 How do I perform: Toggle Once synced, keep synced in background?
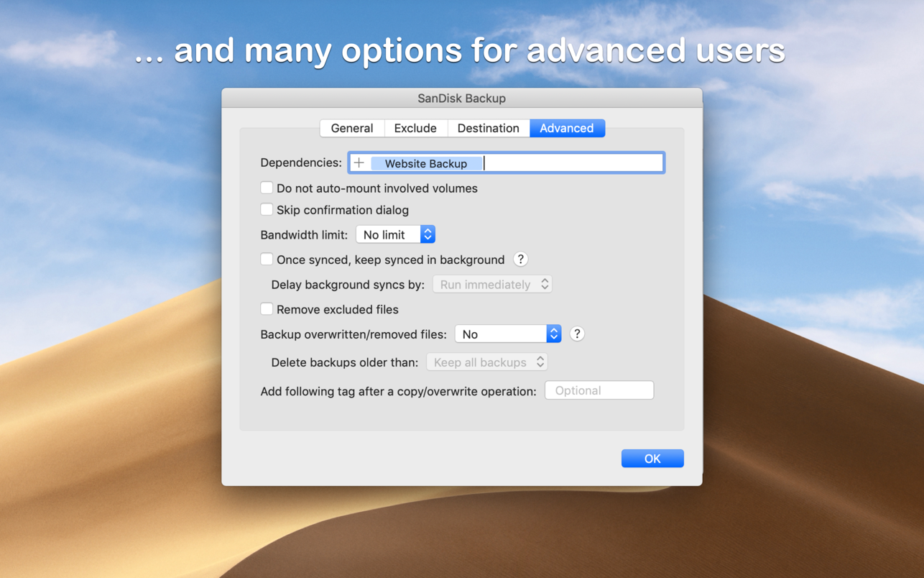click(267, 260)
